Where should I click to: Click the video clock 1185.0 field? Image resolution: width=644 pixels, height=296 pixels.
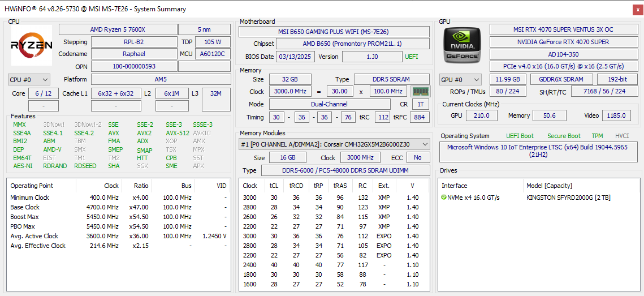point(616,115)
